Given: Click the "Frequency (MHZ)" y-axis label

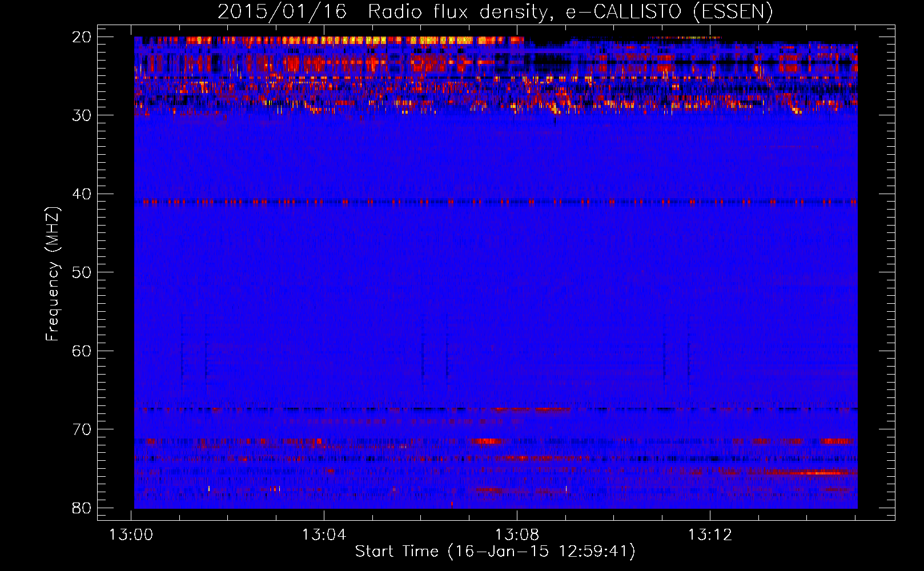Looking at the screenshot, I should 53,274.
